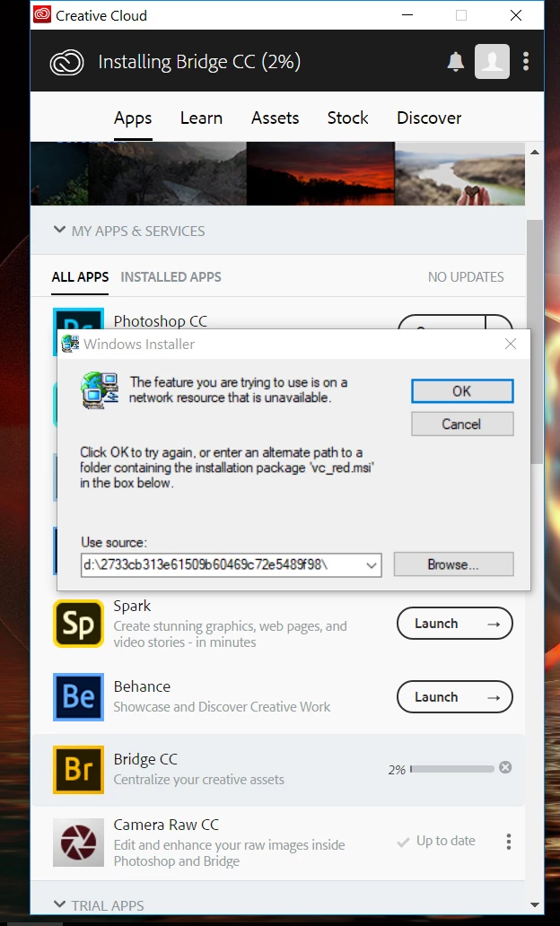Click the Browse... button
This screenshot has height=926, width=560.
pyautogui.click(x=454, y=564)
